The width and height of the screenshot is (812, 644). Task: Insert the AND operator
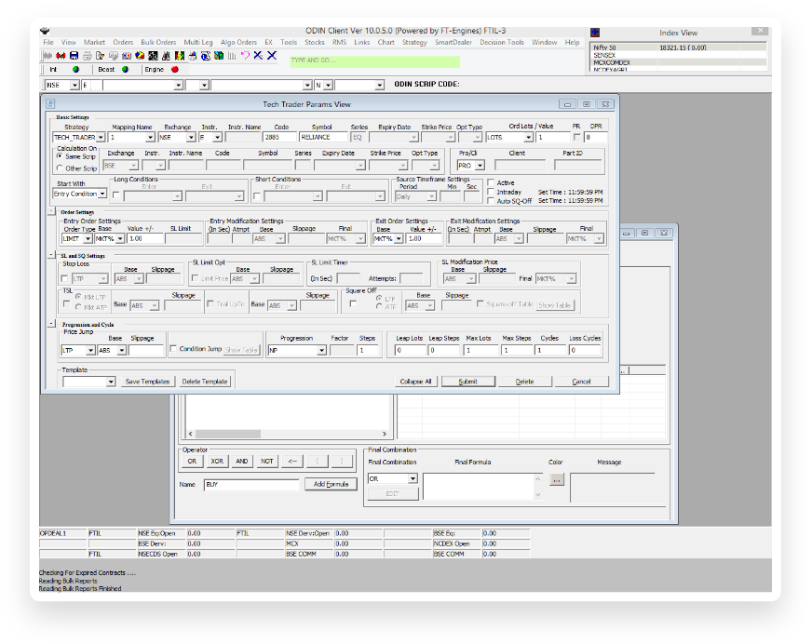242,462
